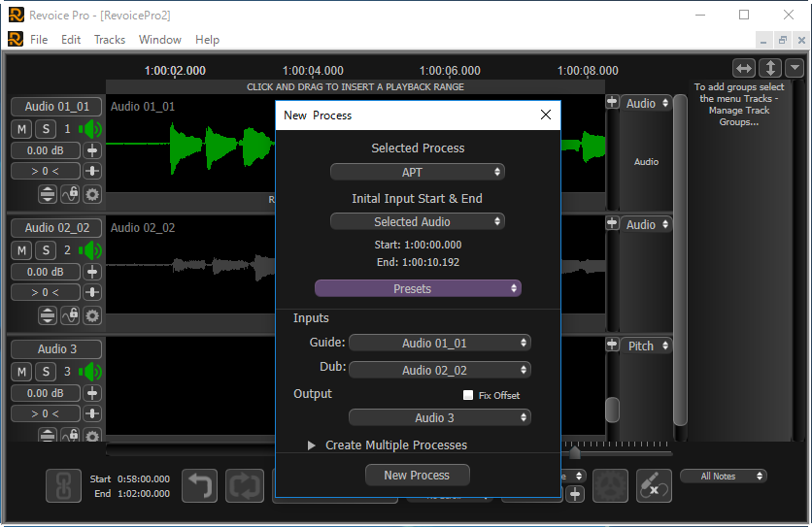Toggle waveform lock icon on Audio 02_02

coord(70,315)
